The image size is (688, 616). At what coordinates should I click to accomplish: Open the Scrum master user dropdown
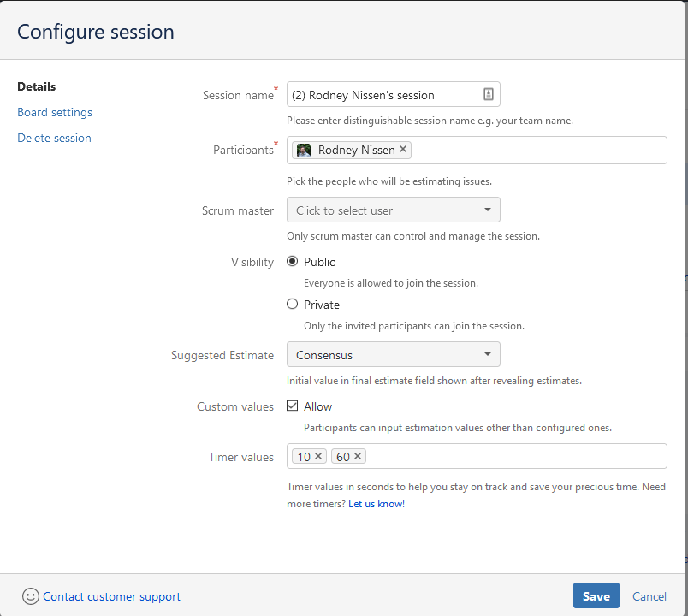point(393,210)
